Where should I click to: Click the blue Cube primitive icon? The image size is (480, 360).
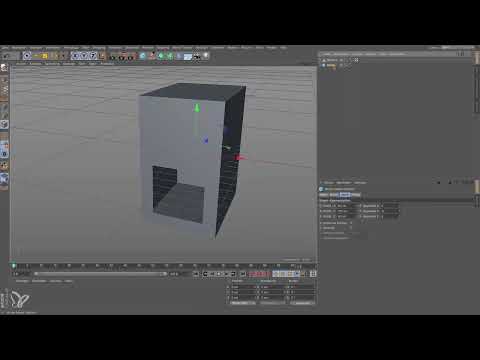[142, 56]
